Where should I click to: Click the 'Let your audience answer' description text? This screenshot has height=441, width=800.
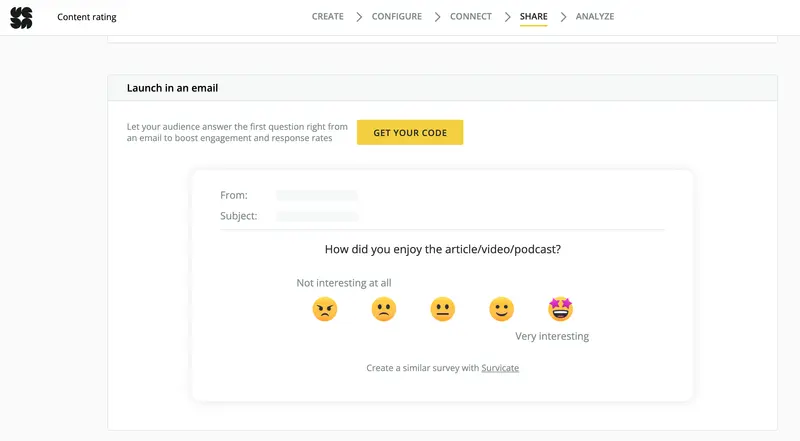pos(237,132)
